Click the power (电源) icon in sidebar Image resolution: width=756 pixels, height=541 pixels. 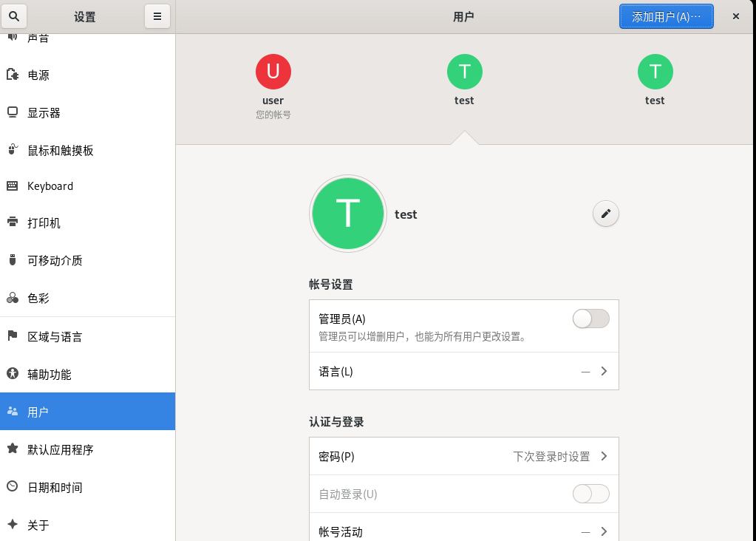[x=12, y=75]
